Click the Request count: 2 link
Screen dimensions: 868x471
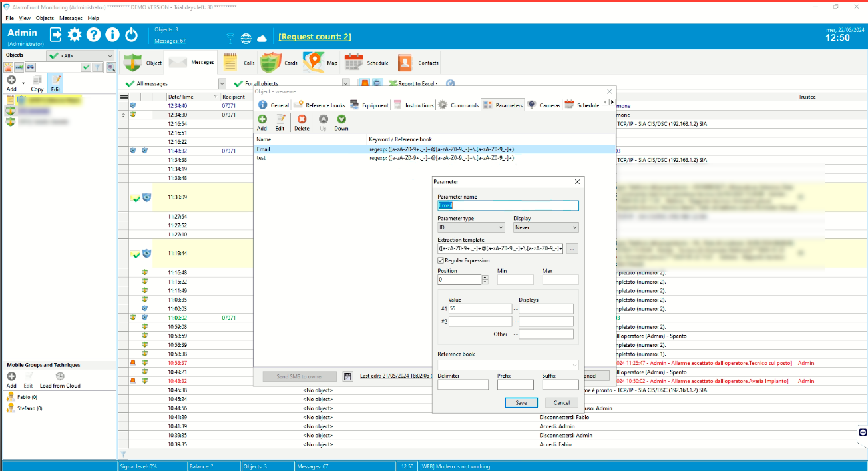[315, 37]
